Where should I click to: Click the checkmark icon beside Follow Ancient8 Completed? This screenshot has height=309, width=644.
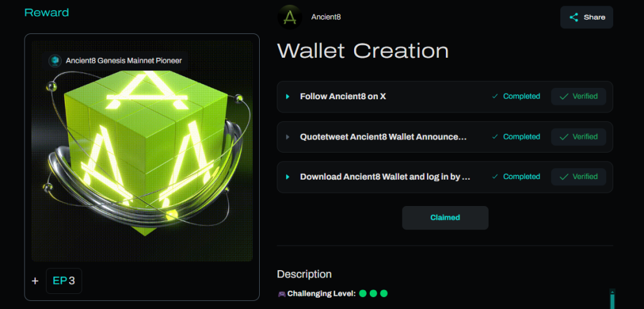click(x=495, y=97)
